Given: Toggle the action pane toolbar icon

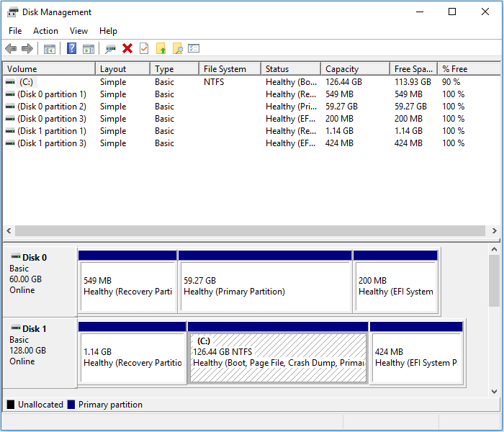Looking at the screenshot, I should click(89, 49).
